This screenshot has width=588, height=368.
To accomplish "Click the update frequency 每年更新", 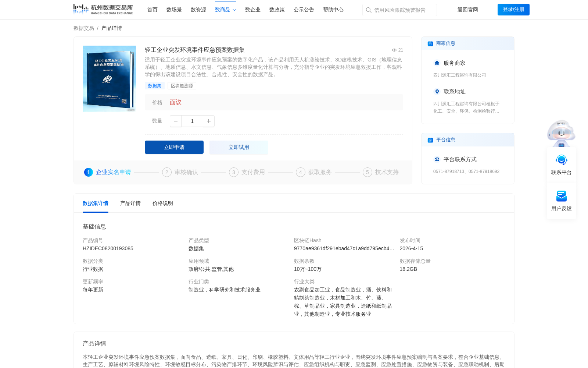I will click(x=93, y=290).
